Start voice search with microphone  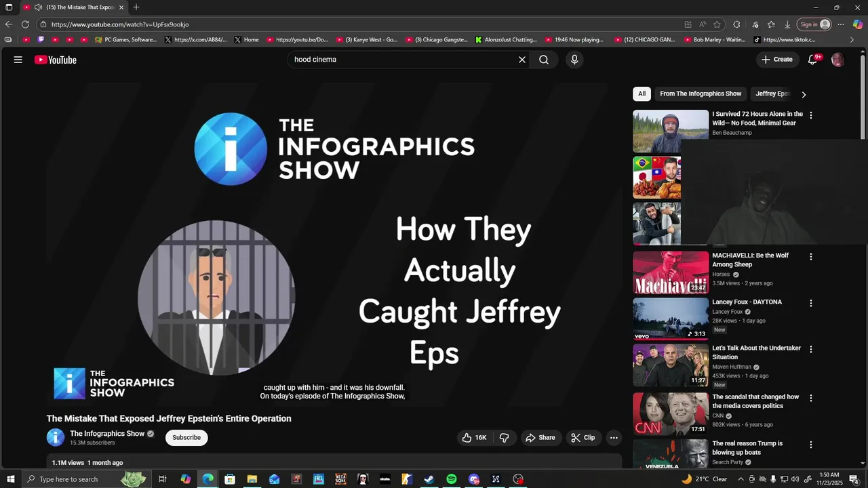coord(574,60)
